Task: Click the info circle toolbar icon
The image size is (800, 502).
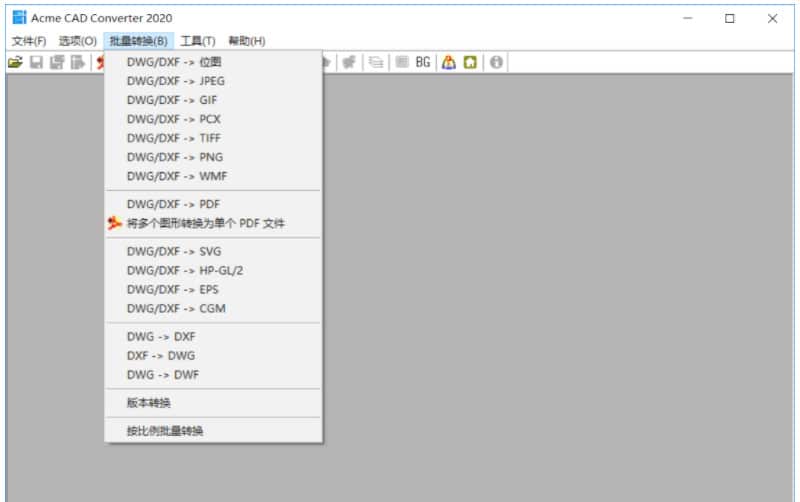Action: click(x=496, y=62)
